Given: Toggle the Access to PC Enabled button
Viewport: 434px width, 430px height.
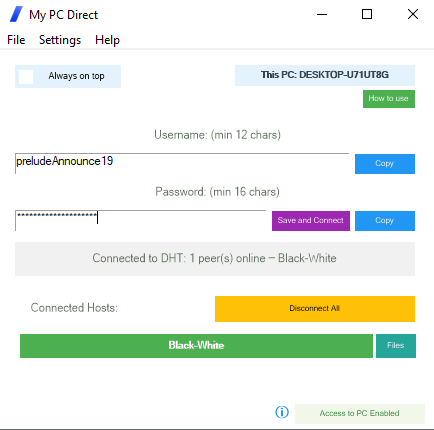Looking at the screenshot, I should (x=360, y=414).
